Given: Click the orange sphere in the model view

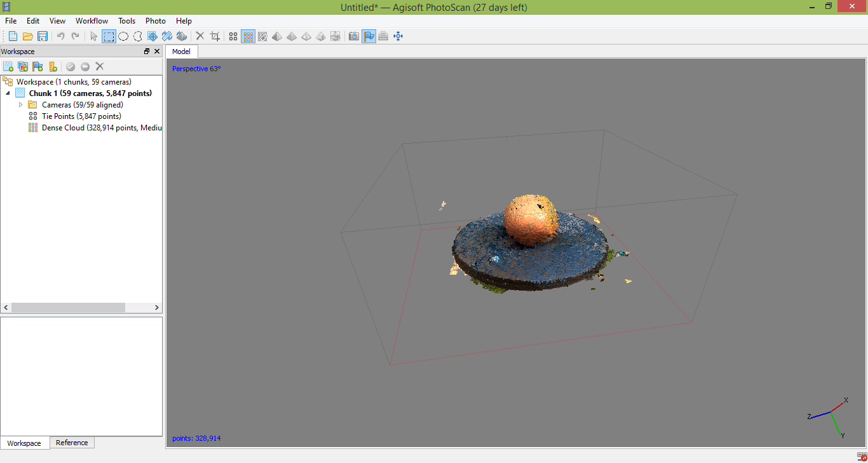Looking at the screenshot, I should (531, 219).
